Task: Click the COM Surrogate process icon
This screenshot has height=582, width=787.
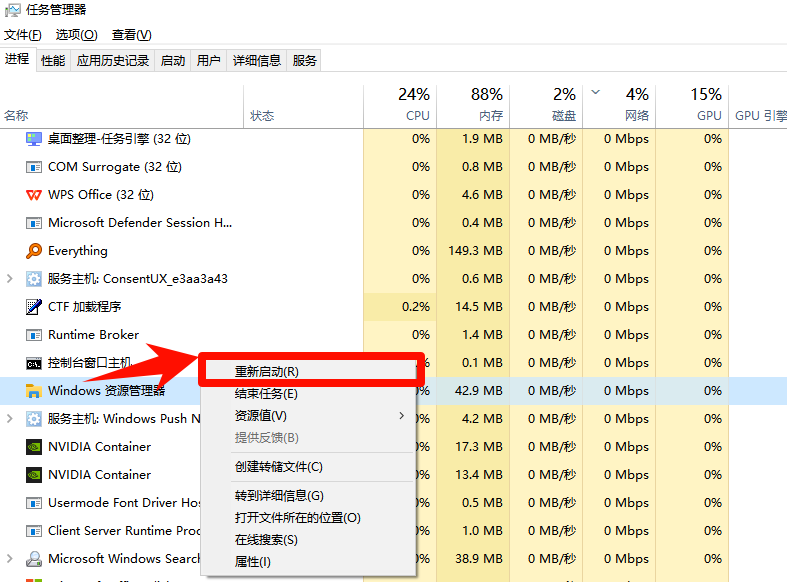Action: [34, 167]
